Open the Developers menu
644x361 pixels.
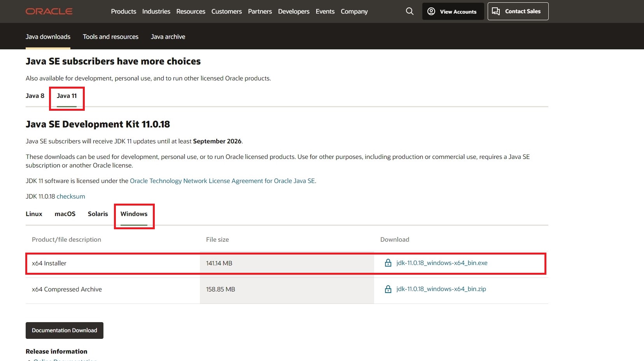294,11
